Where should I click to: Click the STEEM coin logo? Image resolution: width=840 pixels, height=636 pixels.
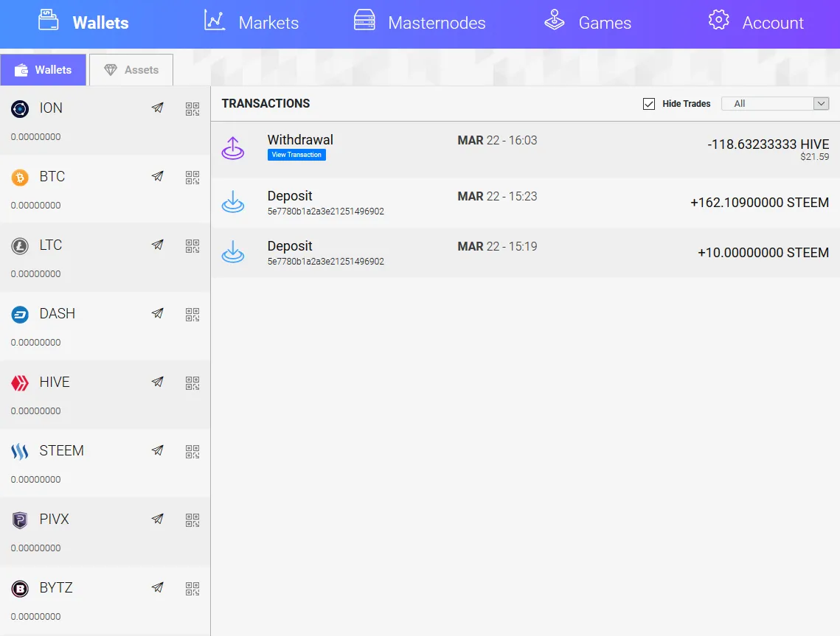(20, 452)
